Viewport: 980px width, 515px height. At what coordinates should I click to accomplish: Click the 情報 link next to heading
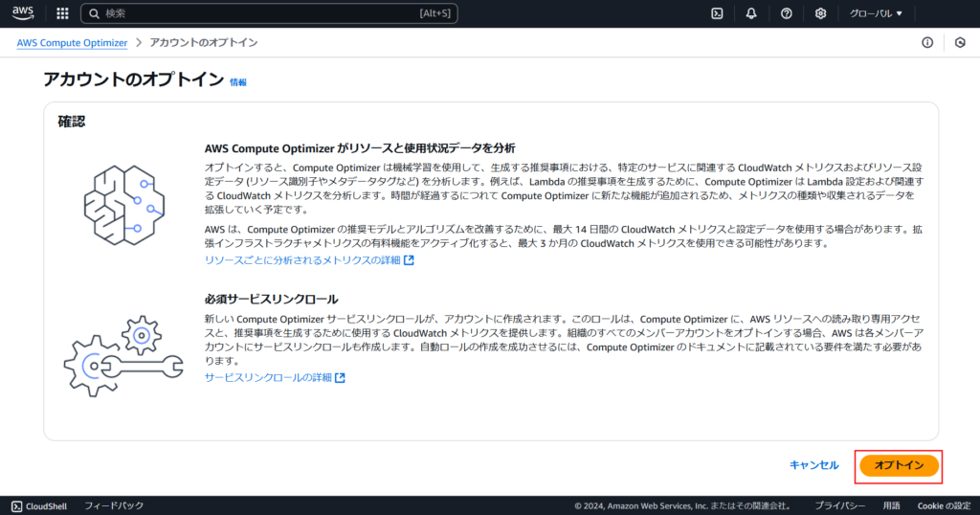238,82
